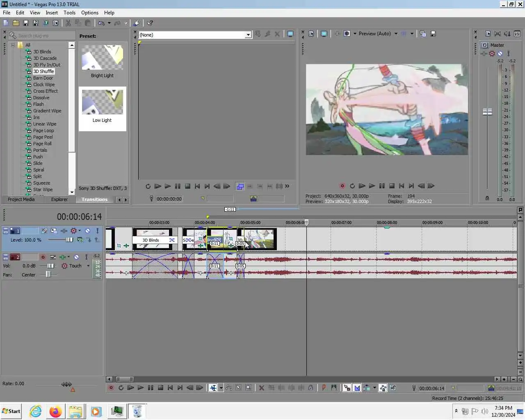Viewport: 525px width, 420px height.
Task: Stop timeline playback
Action: pyautogui.click(x=160, y=388)
